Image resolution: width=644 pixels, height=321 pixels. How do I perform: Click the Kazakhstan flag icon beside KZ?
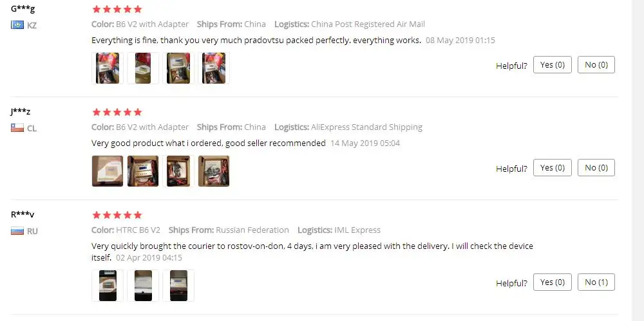[17, 25]
